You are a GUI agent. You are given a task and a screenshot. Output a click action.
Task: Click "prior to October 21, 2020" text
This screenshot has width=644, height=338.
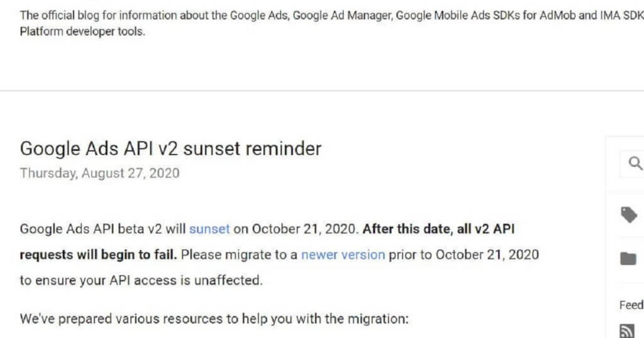coord(464,254)
